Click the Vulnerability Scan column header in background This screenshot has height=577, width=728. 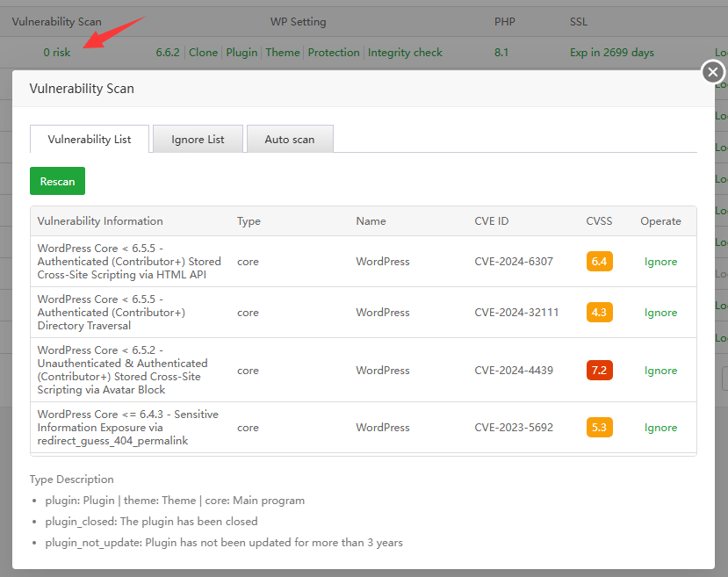click(x=57, y=22)
